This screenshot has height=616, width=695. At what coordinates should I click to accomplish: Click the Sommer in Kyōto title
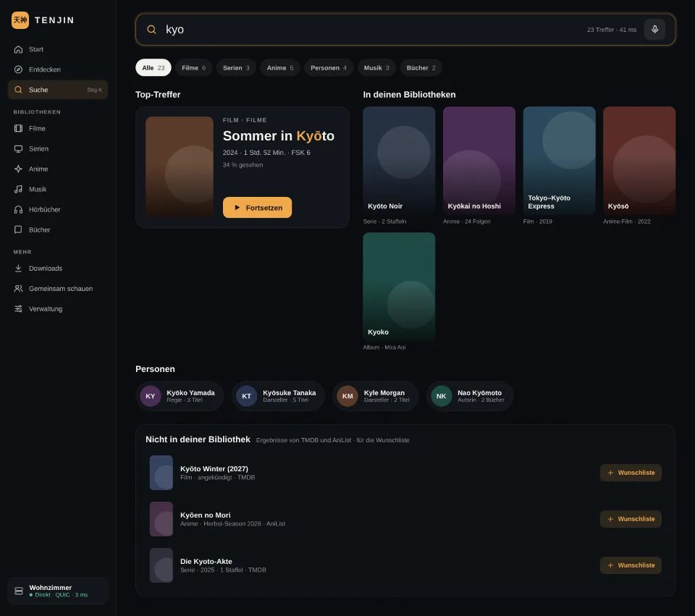click(278, 135)
